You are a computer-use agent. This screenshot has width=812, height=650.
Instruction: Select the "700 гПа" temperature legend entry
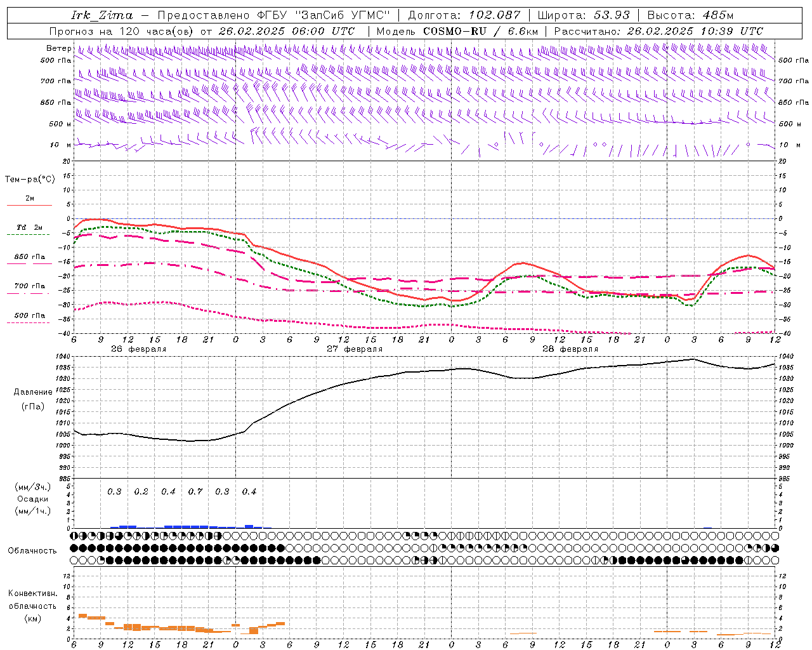coord(29,286)
